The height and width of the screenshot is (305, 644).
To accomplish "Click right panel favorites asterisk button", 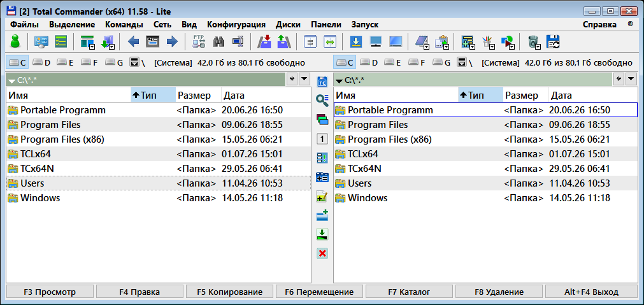I will pos(619,79).
